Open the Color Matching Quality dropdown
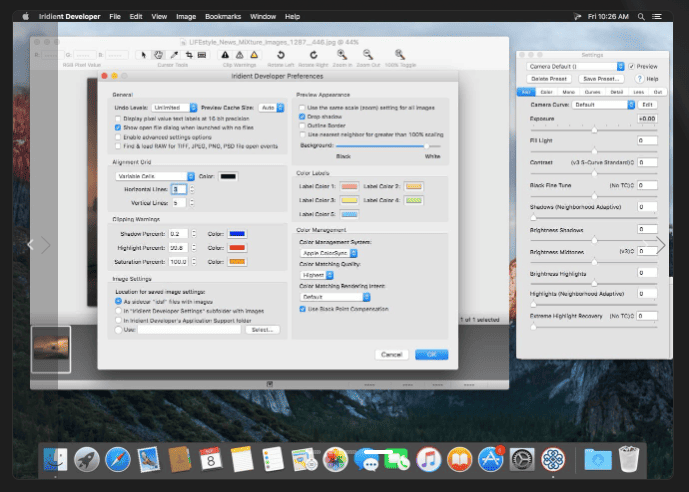Screen dimensions: 689x492 317,275
